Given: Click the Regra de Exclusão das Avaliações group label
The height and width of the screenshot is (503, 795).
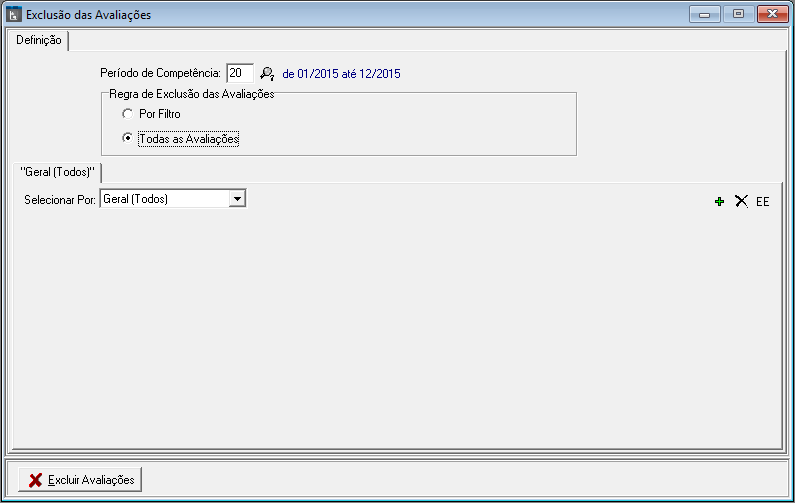Looking at the screenshot, I should 191,94.
